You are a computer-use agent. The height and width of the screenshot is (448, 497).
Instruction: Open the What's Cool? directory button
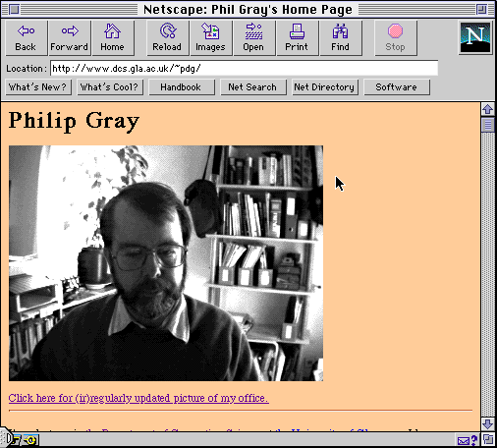(110, 87)
